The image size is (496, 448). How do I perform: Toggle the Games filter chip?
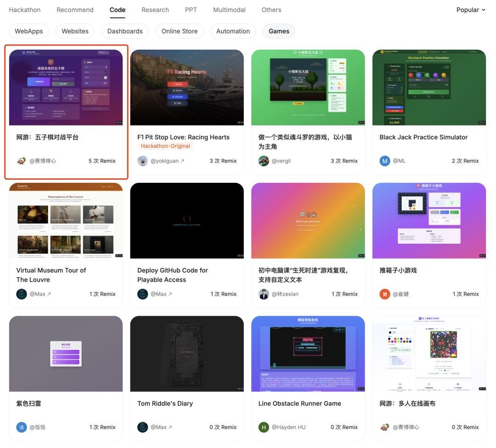click(x=279, y=31)
